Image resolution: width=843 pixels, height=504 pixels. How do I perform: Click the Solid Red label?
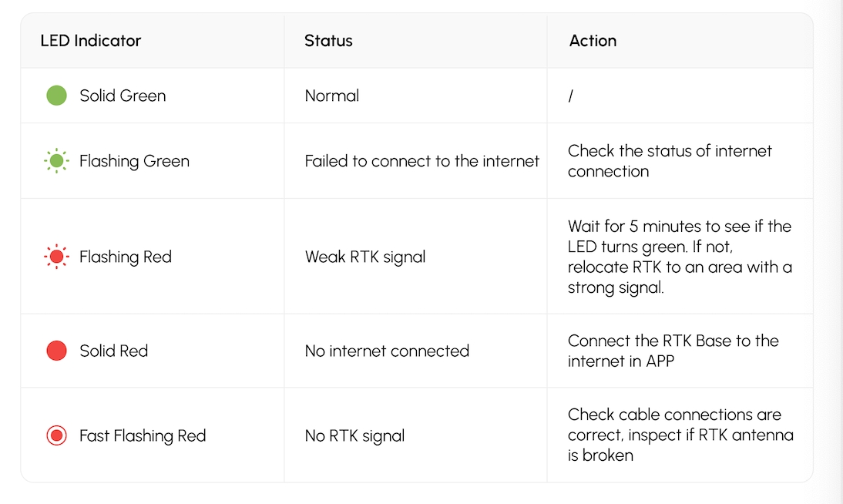[113, 351]
